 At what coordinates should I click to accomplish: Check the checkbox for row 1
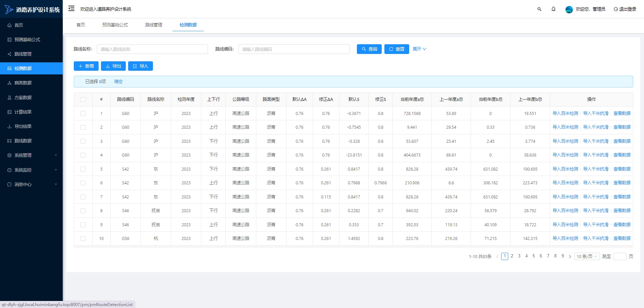pyautogui.click(x=83, y=114)
